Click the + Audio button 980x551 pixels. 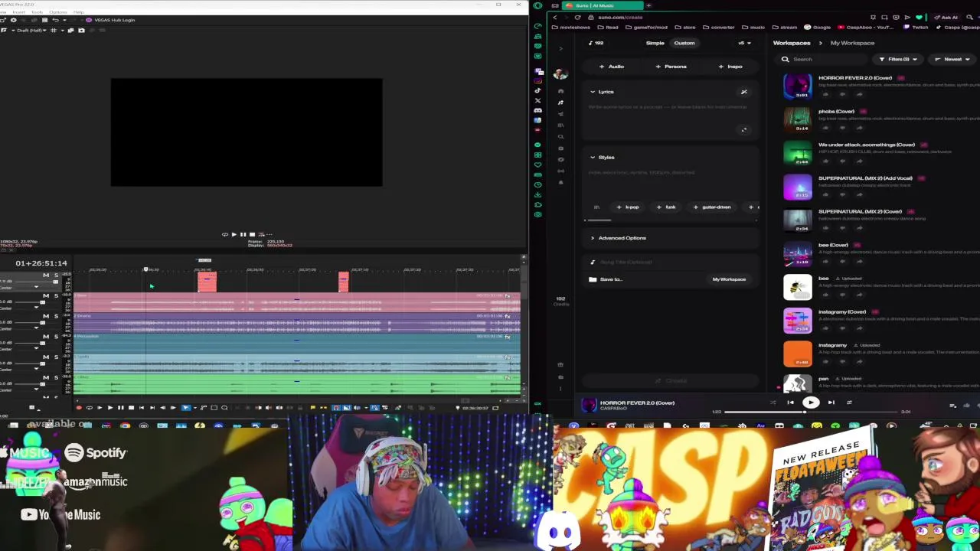click(x=612, y=67)
